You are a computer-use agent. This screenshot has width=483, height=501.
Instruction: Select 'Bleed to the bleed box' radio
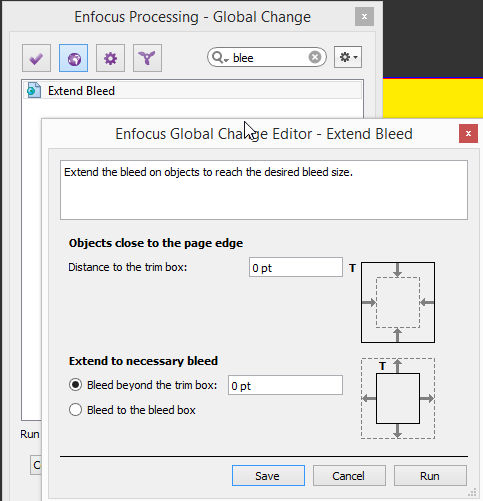coord(75,410)
